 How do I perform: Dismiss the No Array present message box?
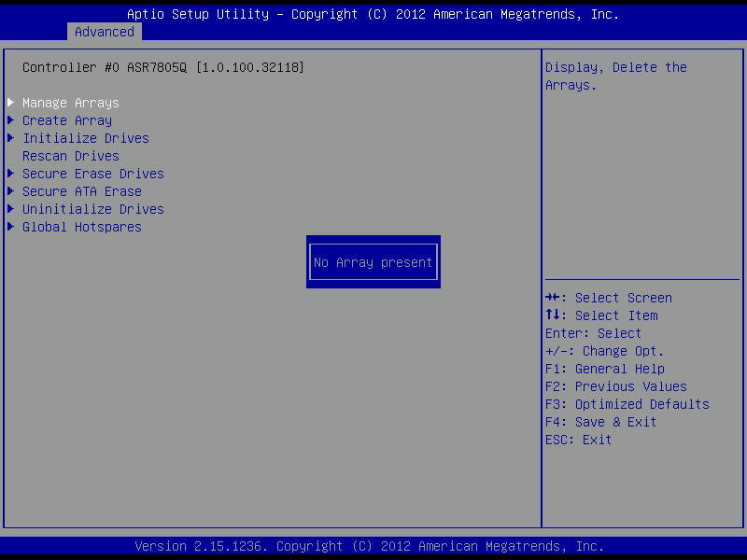coord(373,262)
